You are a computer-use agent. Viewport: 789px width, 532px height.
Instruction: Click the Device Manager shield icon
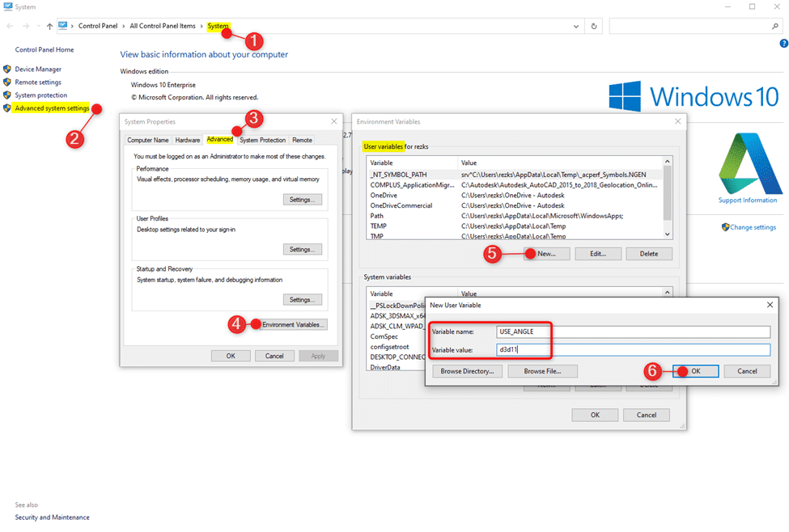(x=7, y=69)
